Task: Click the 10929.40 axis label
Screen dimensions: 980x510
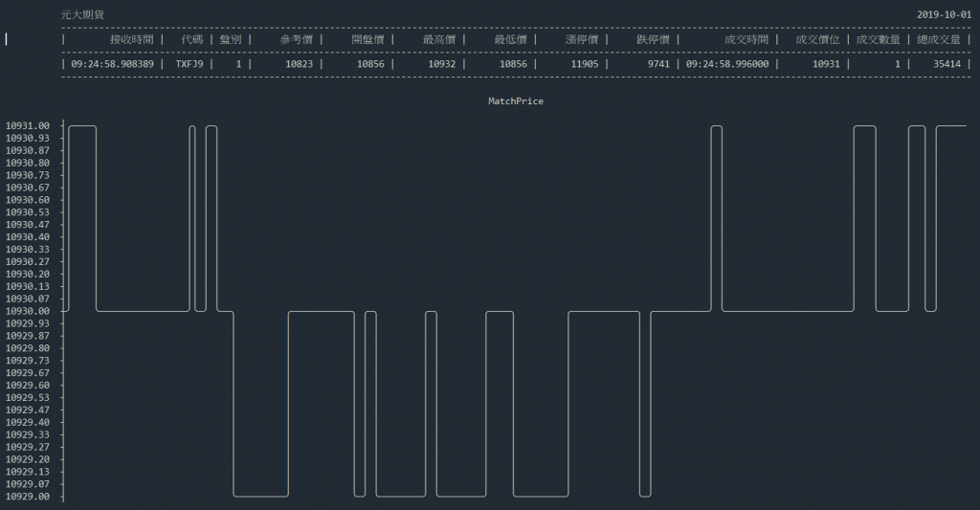Action: click(28, 423)
